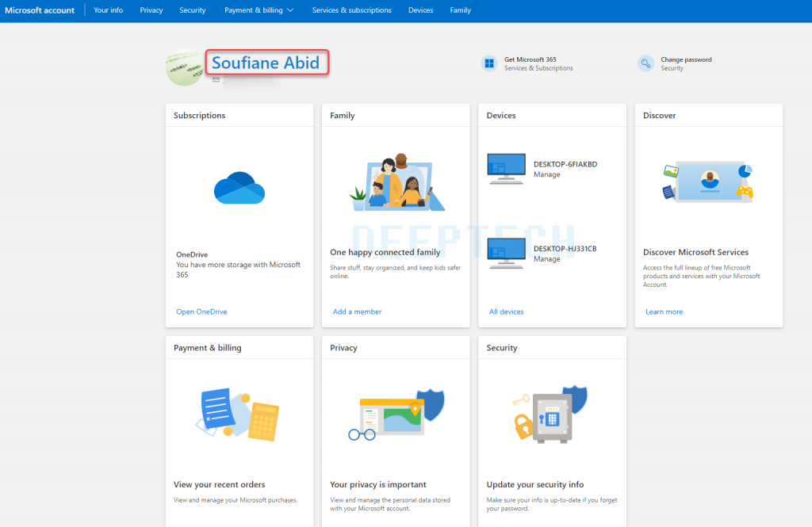Click View your recent orders heading
The width and height of the screenshot is (812, 527).
[219, 484]
